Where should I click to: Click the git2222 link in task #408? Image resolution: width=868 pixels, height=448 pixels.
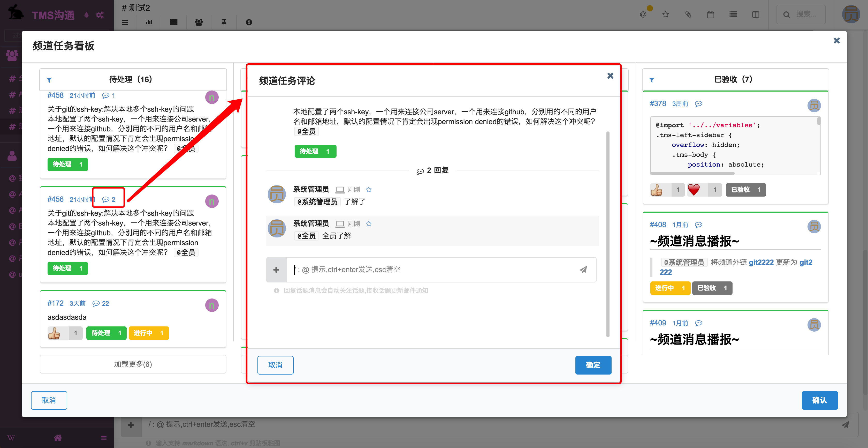[761, 262]
